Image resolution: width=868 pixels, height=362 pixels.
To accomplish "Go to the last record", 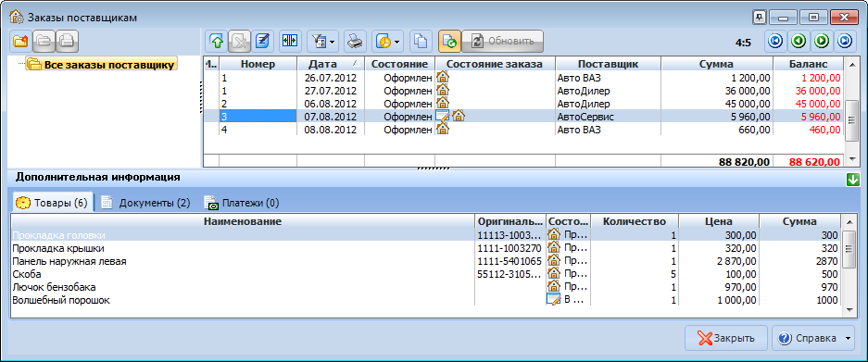I will 845,41.
